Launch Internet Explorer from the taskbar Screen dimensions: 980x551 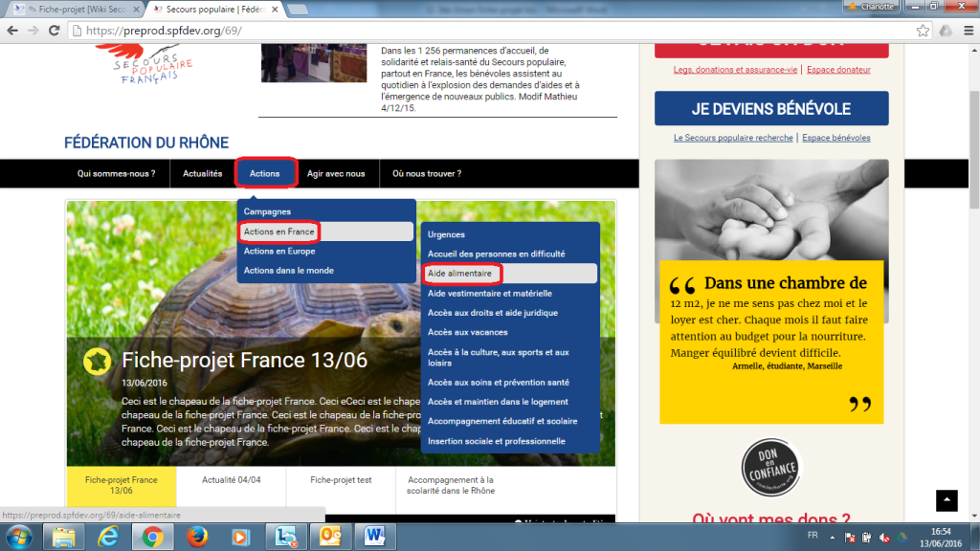[x=107, y=537]
